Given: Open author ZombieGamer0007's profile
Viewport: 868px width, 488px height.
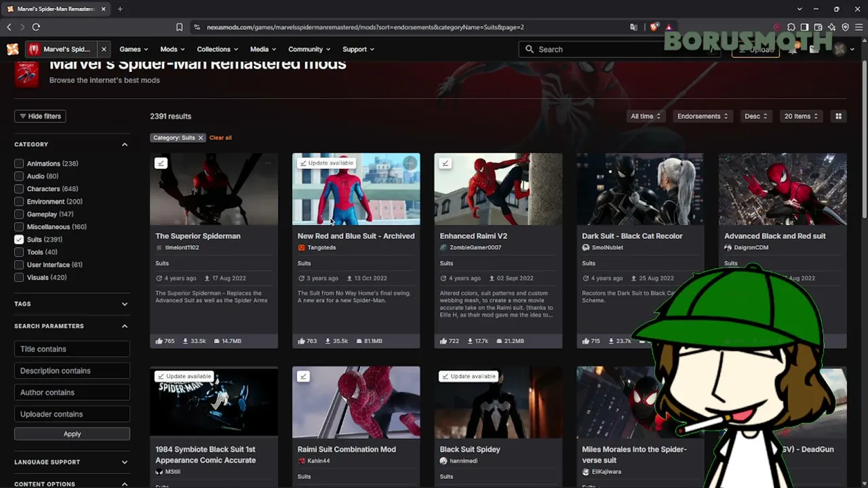Looking at the screenshot, I should (475, 247).
